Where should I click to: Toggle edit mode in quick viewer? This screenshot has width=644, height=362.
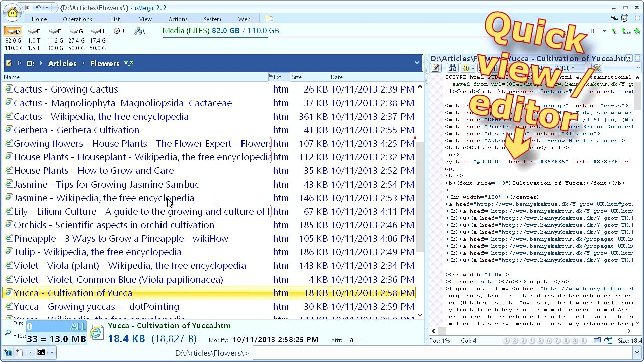[436, 68]
